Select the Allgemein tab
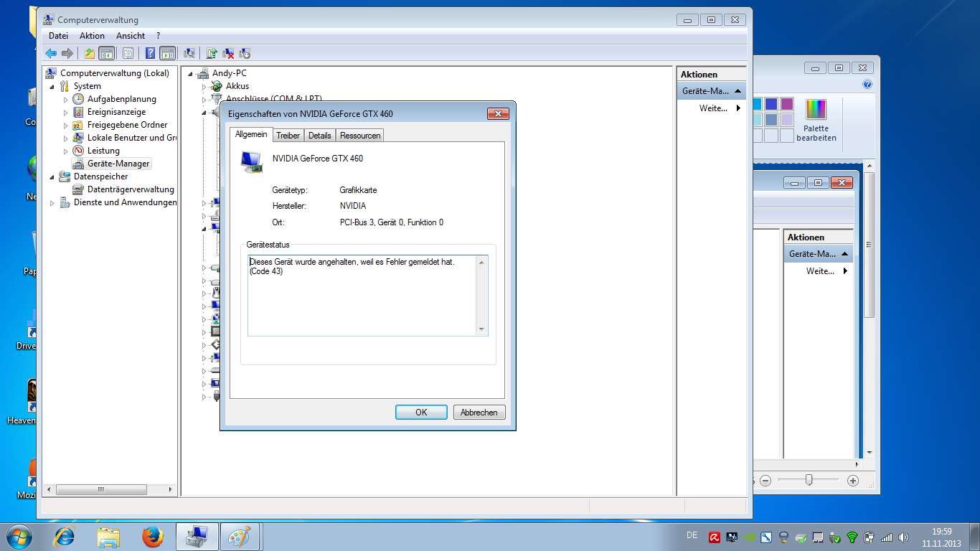 coord(251,134)
